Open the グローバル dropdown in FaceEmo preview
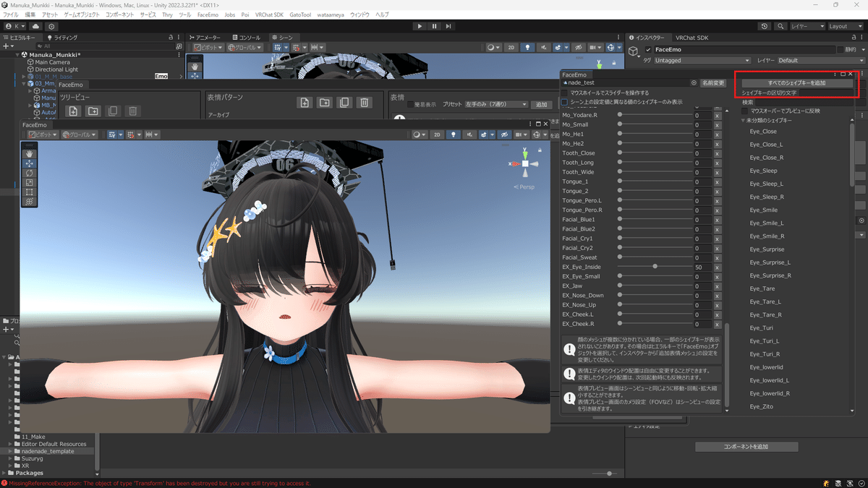The height and width of the screenshot is (488, 868). pos(80,134)
